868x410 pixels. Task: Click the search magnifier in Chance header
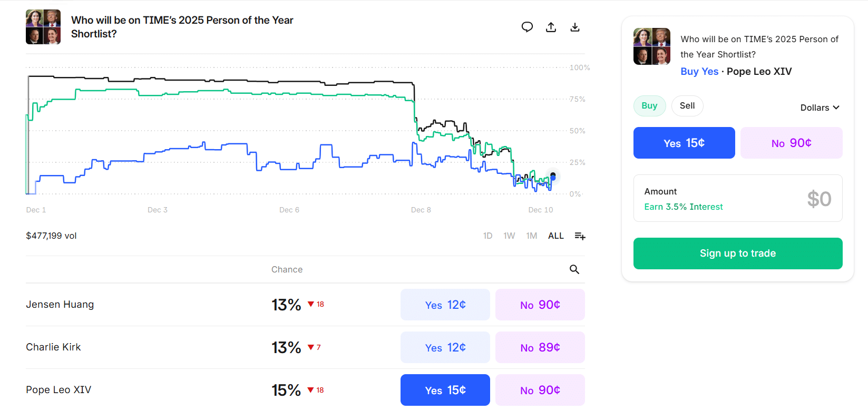coord(574,269)
